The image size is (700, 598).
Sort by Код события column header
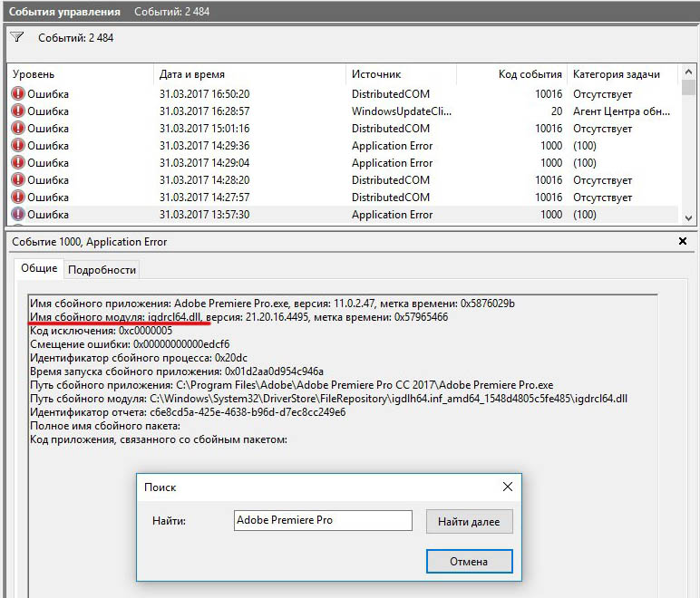click(x=511, y=74)
